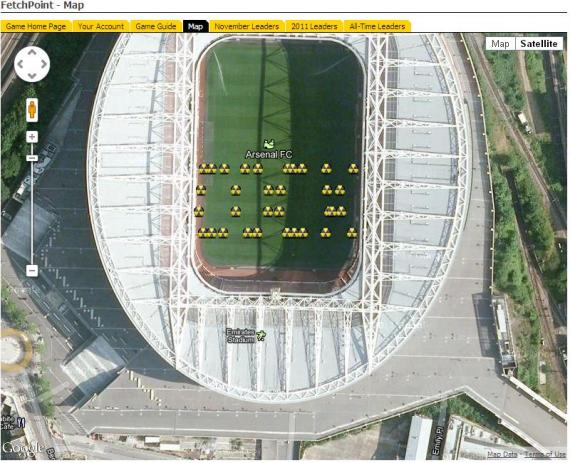
Task: Click the zoom slider handle
Action: pyautogui.click(x=32, y=158)
